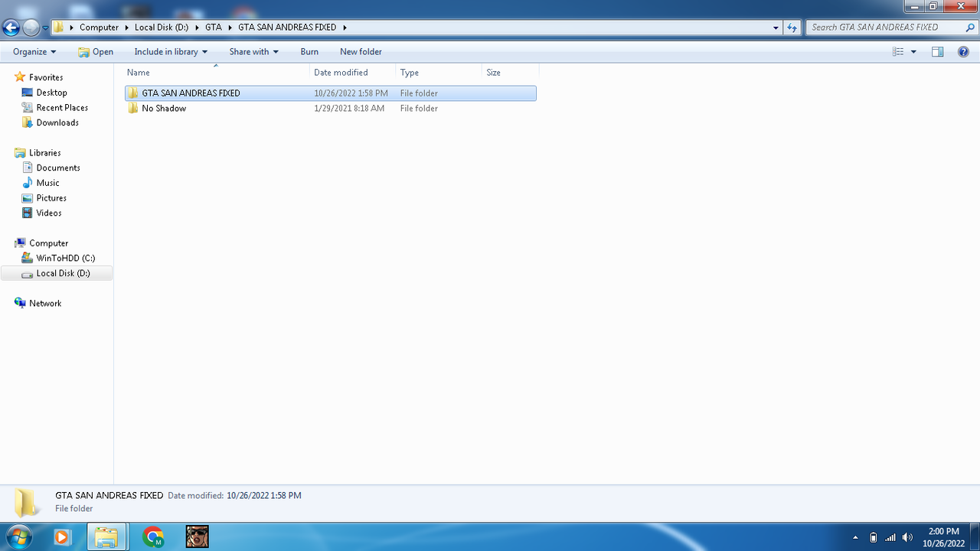Click the Forward navigation arrow button

click(31, 28)
